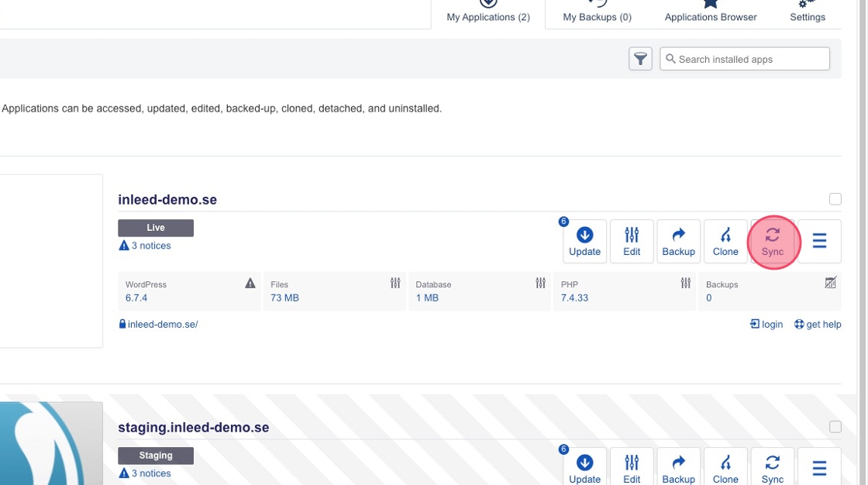Open Edit settings for inleed-demo.se

coord(632,242)
